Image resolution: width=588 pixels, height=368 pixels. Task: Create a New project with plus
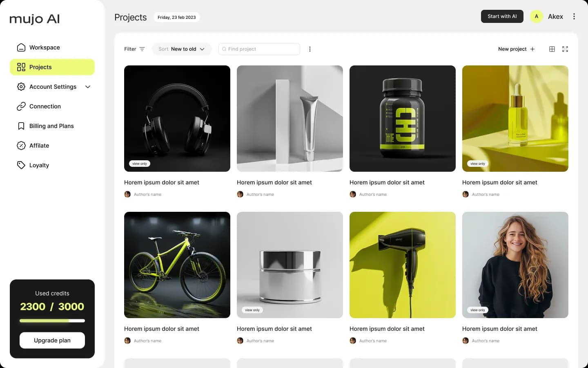click(517, 49)
